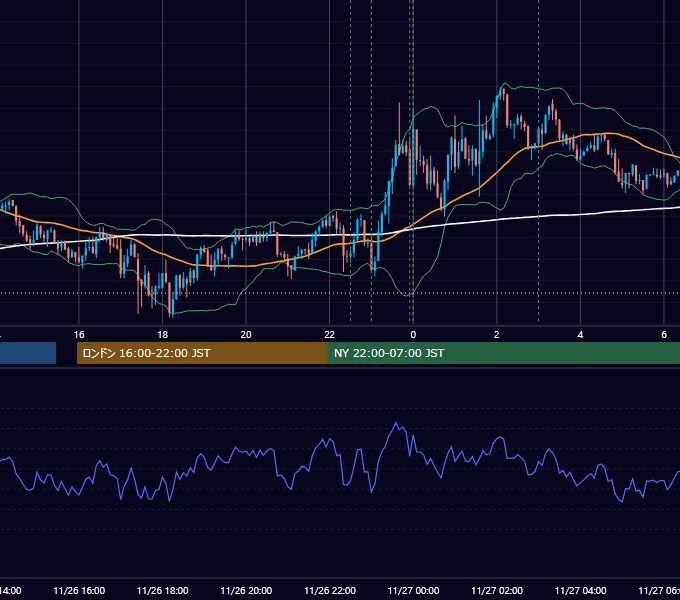The width and height of the screenshot is (680, 600).
Task: Click the 11/26 18:00 time axis label
Action: click(163, 590)
